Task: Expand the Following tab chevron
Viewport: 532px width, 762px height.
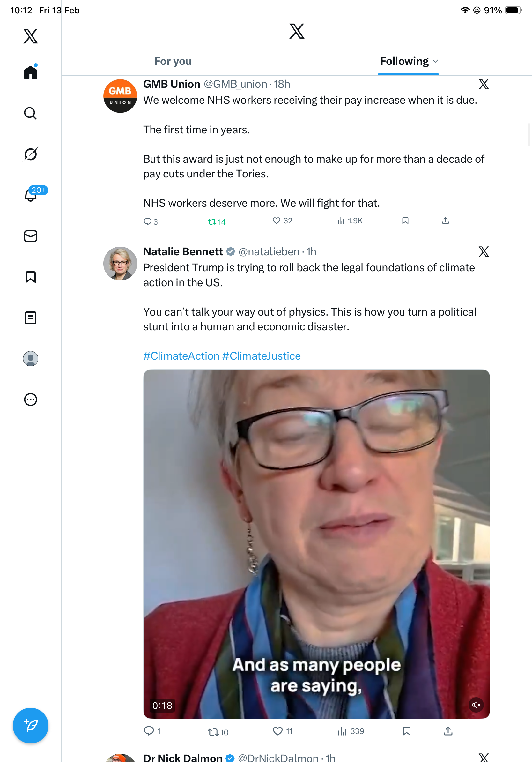Action: pyautogui.click(x=435, y=61)
